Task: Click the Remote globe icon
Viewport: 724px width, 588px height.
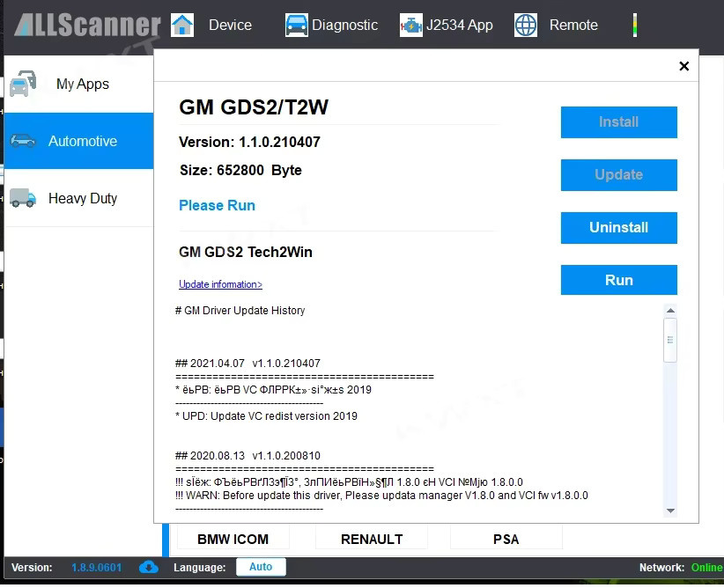Action: point(526,25)
